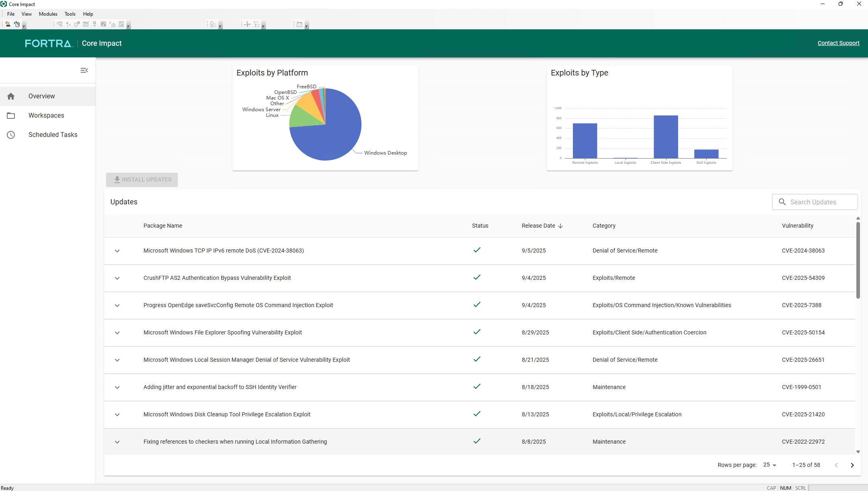Click the module import icon in toolbar
Image resolution: width=868 pixels, height=491 pixels.
pyautogui.click(x=95, y=24)
